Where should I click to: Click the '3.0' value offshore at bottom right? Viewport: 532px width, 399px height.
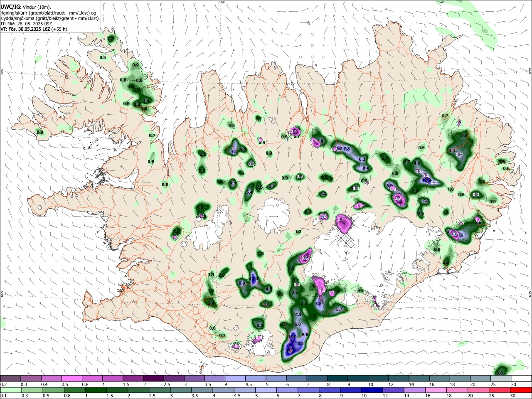500,373
